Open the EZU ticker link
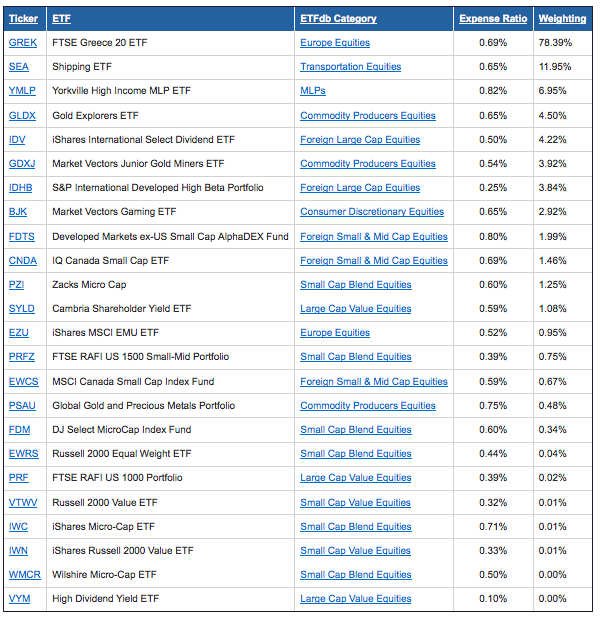The height and width of the screenshot is (619, 602). pyautogui.click(x=19, y=333)
